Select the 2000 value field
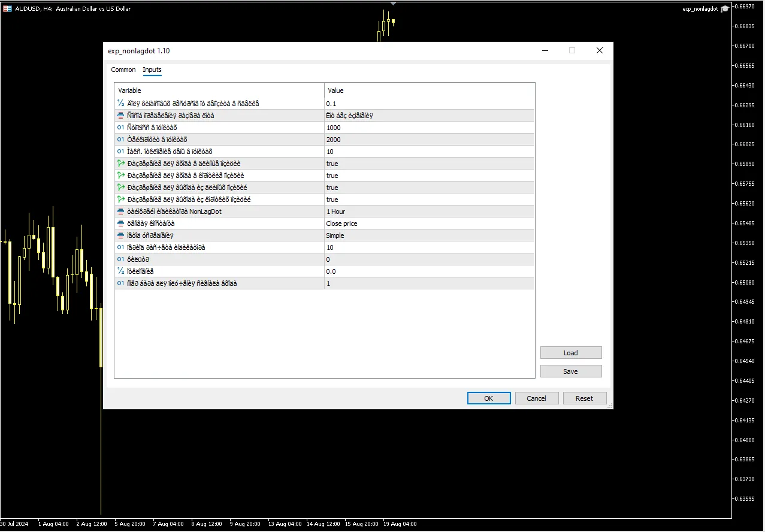The width and height of the screenshot is (765, 532). coord(429,140)
